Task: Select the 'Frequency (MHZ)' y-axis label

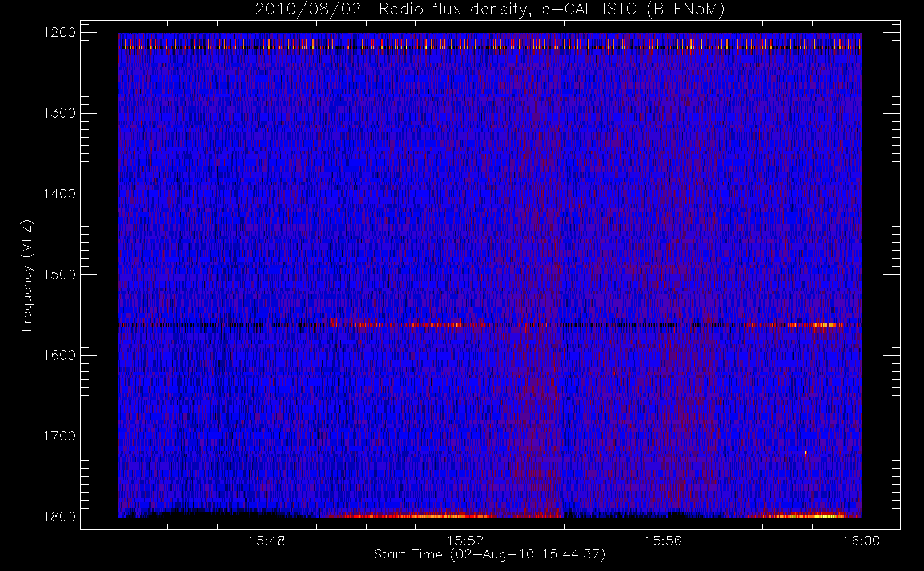Action: pos(27,275)
